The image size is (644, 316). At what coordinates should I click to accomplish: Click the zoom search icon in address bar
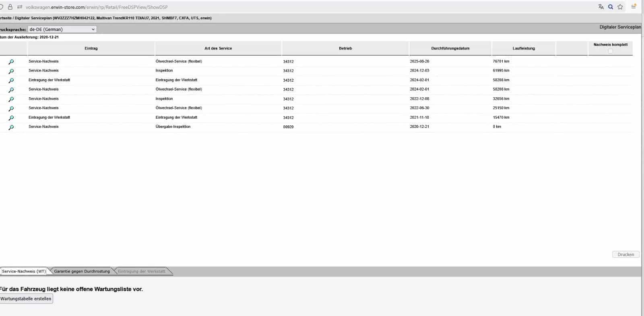(x=611, y=7)
